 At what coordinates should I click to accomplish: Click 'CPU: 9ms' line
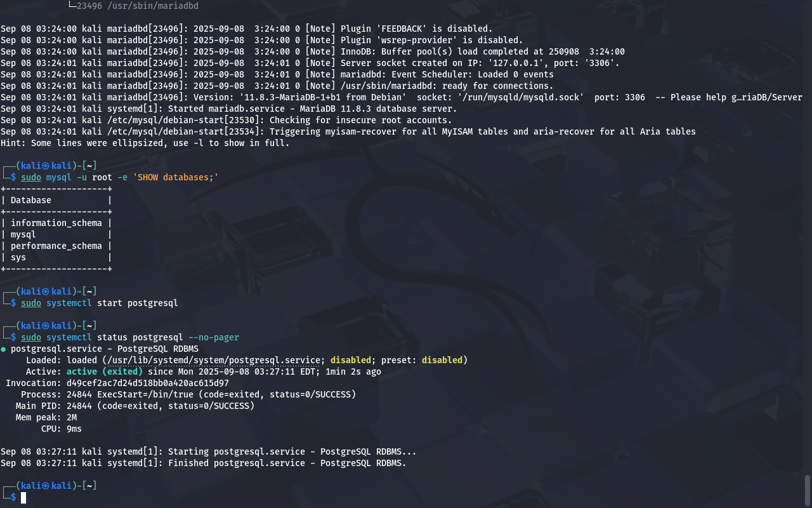(x=62, y=429)
